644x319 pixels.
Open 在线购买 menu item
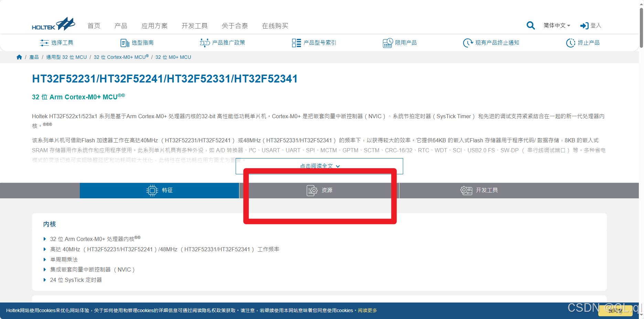275,26
